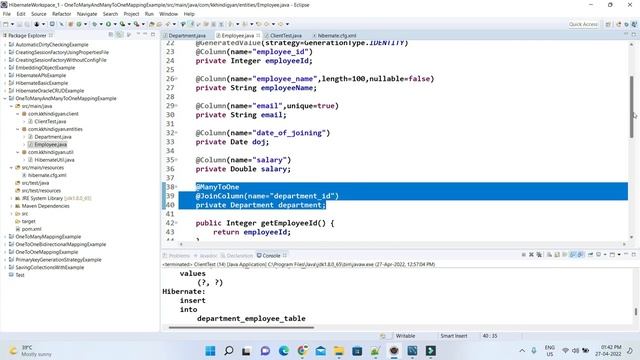Click the Console horizontal scrollbar thumb

(x=241, y=327)
